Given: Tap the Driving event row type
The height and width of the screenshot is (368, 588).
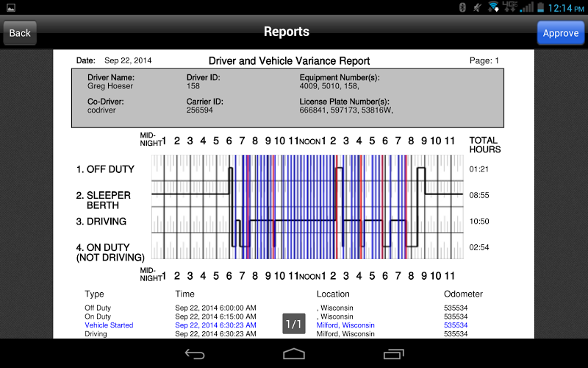Looking at the screenshot, I should point(96,334).
